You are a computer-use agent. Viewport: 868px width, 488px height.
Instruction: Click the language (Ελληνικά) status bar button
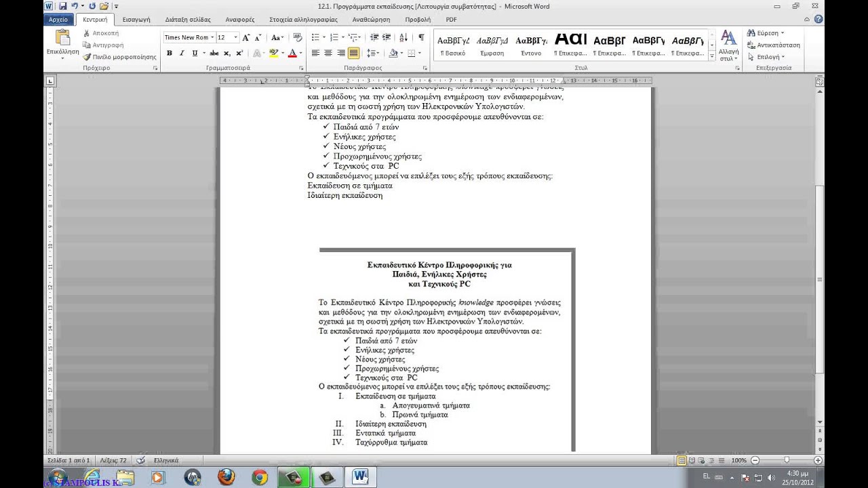[x=166, y=460]
